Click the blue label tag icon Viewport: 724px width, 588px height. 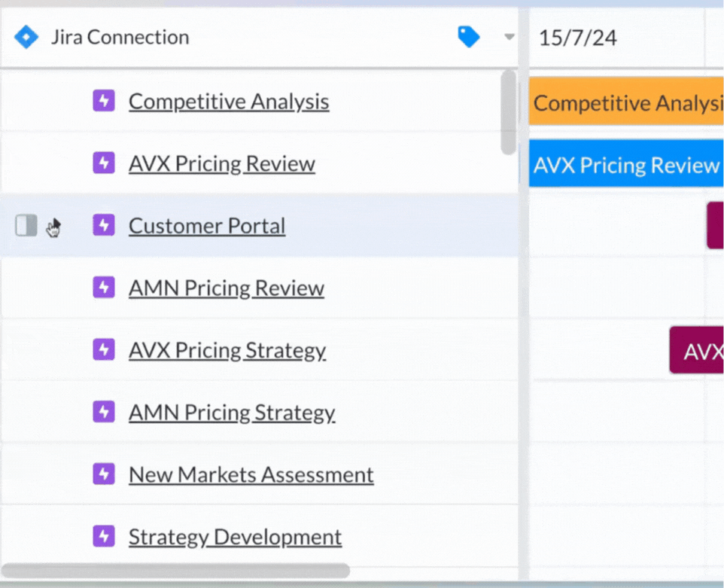tap(468, 36)
